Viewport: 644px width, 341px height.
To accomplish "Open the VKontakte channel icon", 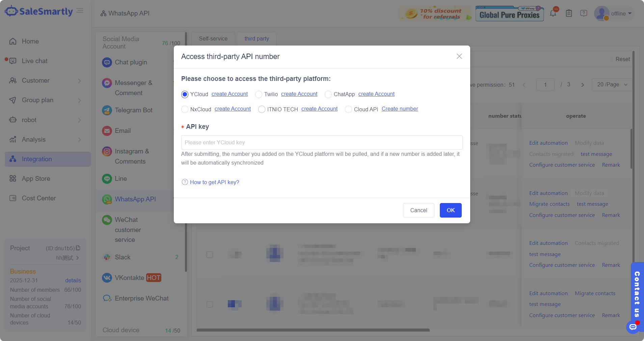I will click(x=107, y=278).
